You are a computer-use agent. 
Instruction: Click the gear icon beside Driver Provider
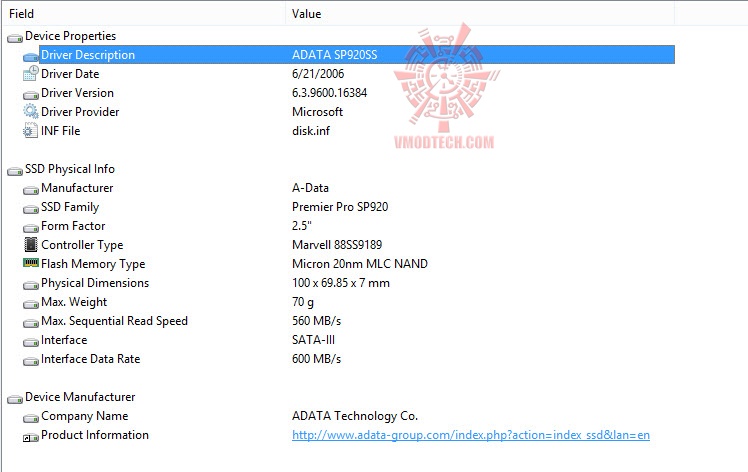coord(31,111)
